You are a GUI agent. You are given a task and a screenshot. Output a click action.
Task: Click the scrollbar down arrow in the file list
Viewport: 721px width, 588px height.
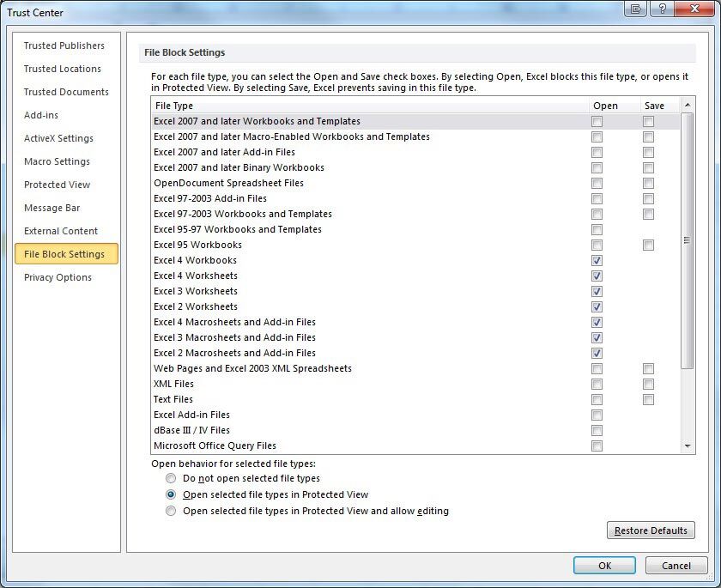(x=688, y=446)
